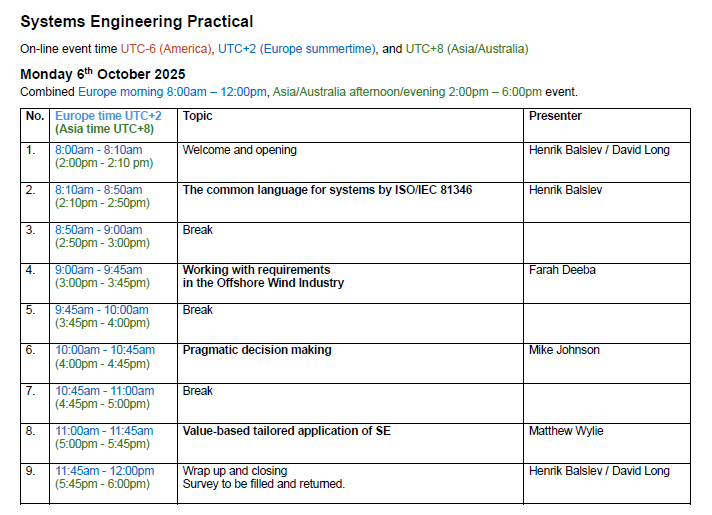Click the 'UTC+2 (Europe summertime)' blue text
This screenshot has height=515, width=712.
point(297,49)
